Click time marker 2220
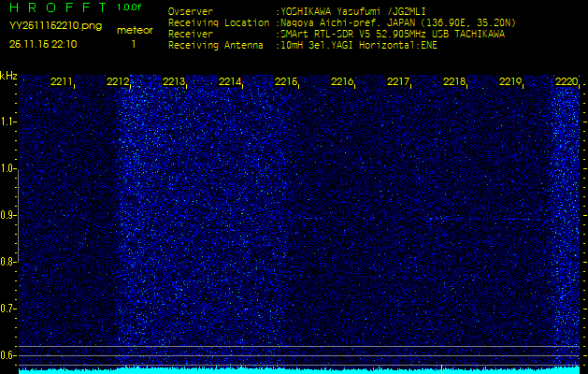This screenshot has height=374, width=588. 566,81
